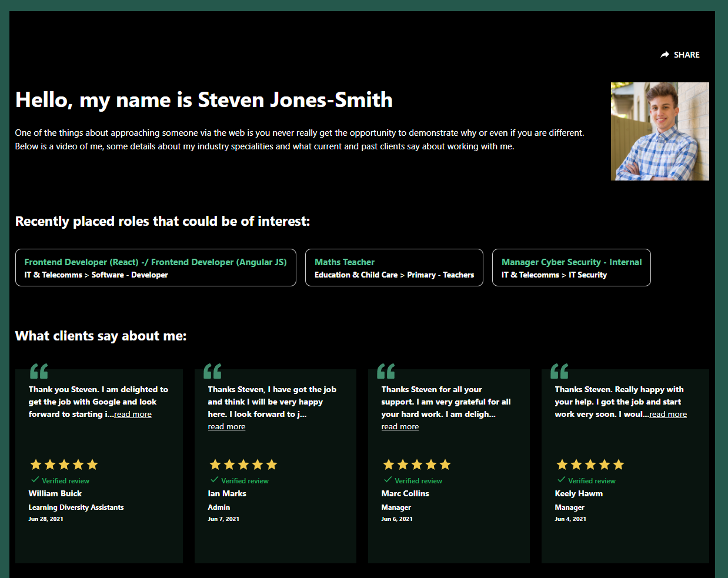The width and height of the screenshot is (728, 578).
Task: Open the SHARE link
Action: pyautogui.click(x=680, y=55)
